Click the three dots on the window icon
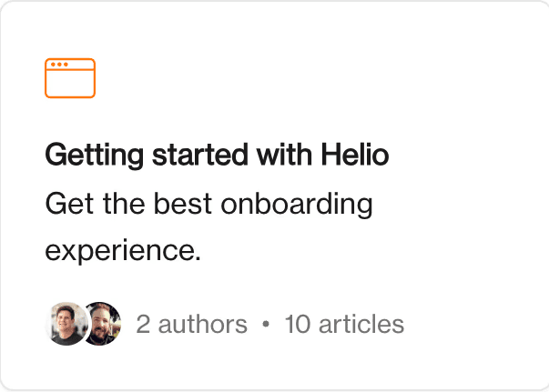The width and height of the screenshot is (549, 392). pos(59,65)
